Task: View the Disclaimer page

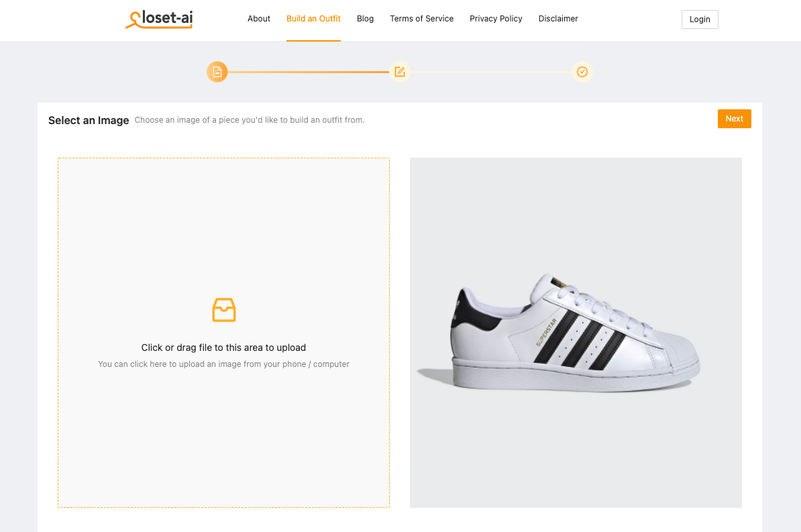Action: coord(558,19)
